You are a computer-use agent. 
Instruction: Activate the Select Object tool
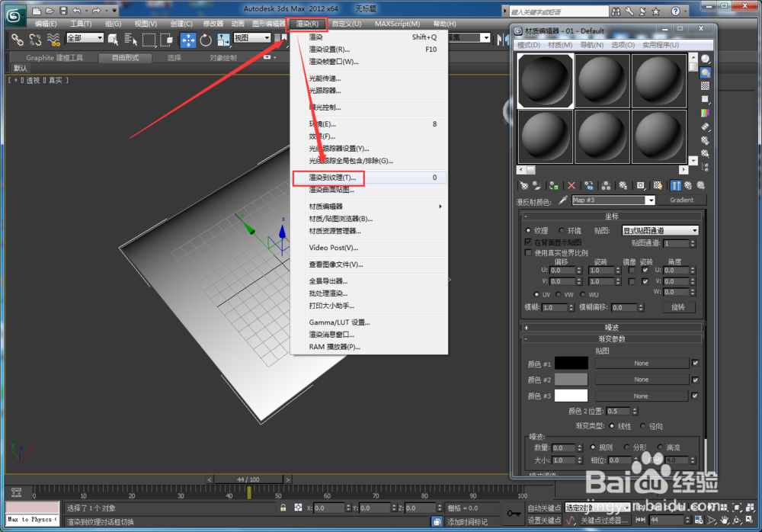(x=114, y=40)
